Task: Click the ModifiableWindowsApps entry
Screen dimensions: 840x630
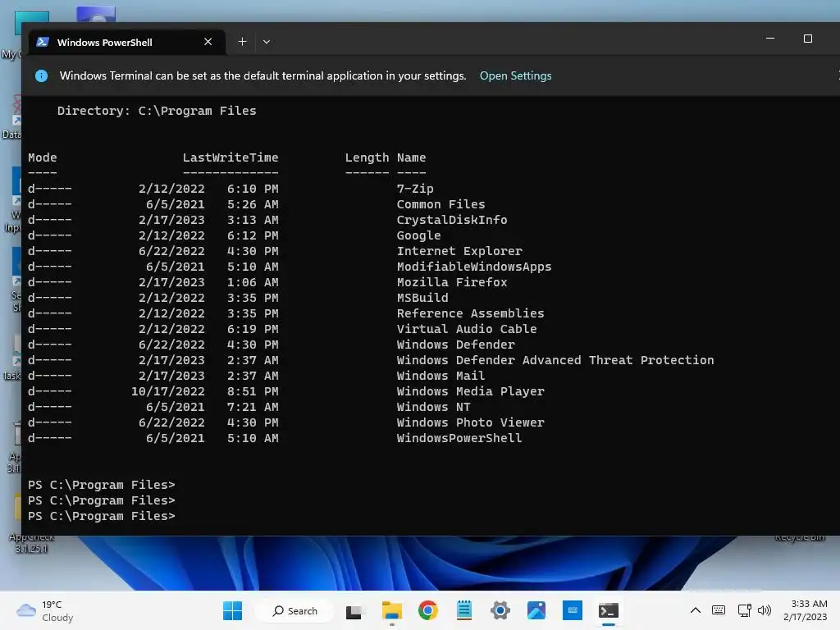Action: coord(474,267)
